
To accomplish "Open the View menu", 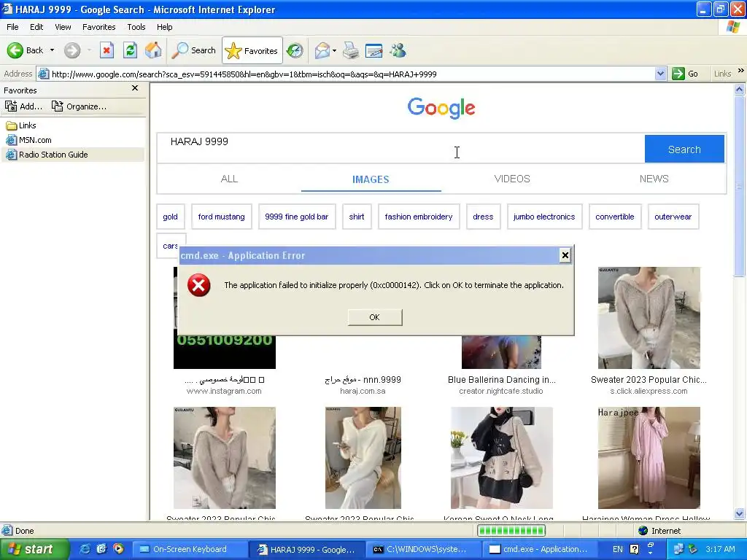I will [63, 27].
